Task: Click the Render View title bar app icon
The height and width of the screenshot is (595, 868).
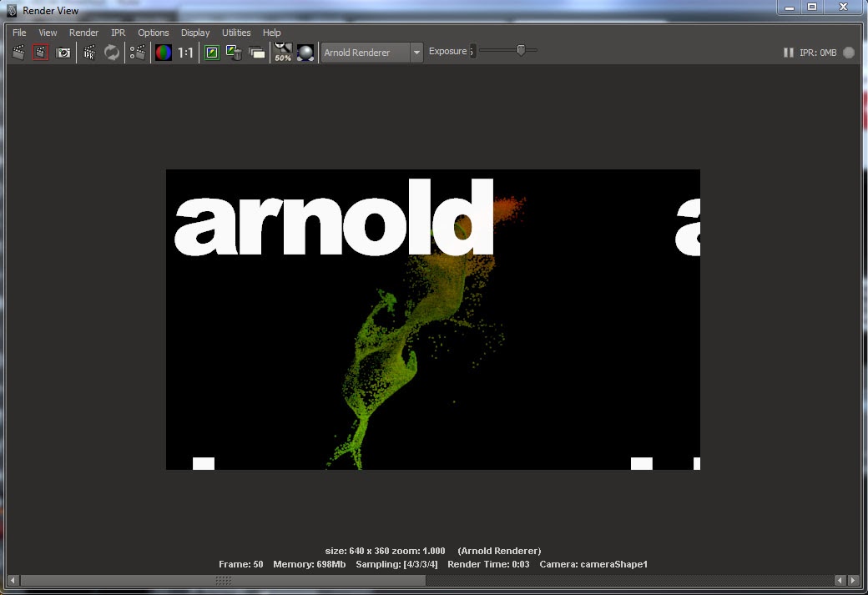Action: coord(12,11)
